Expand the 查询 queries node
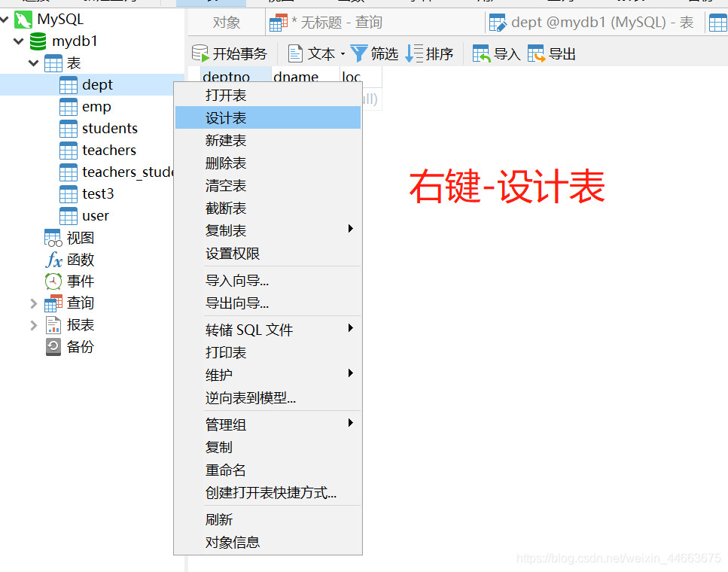The image size is (728, 572). pyautogui.click(x=33, y=303)
